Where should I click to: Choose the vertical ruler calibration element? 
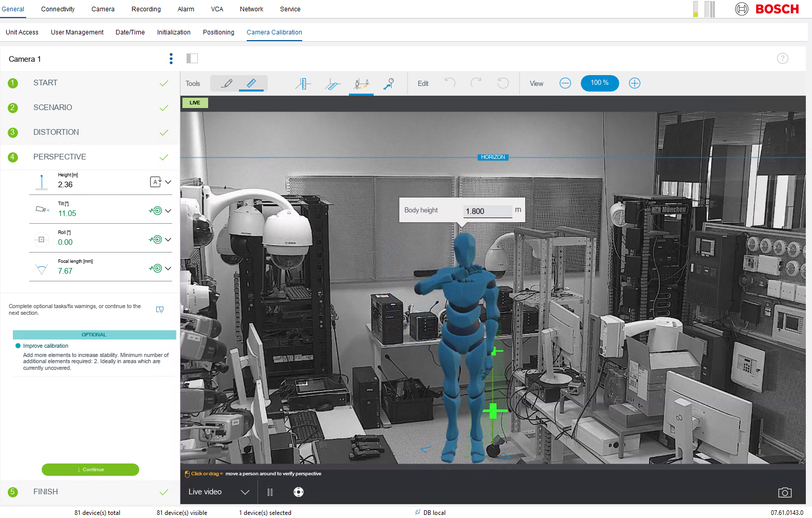(x=303, y=83)
